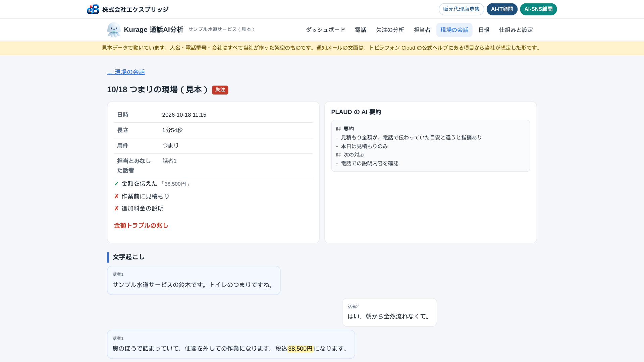The width and height of the screenshot is (644, 362).
Task: Click the green checkmark beside 金額を伝えた
Action: click(116, 184)
